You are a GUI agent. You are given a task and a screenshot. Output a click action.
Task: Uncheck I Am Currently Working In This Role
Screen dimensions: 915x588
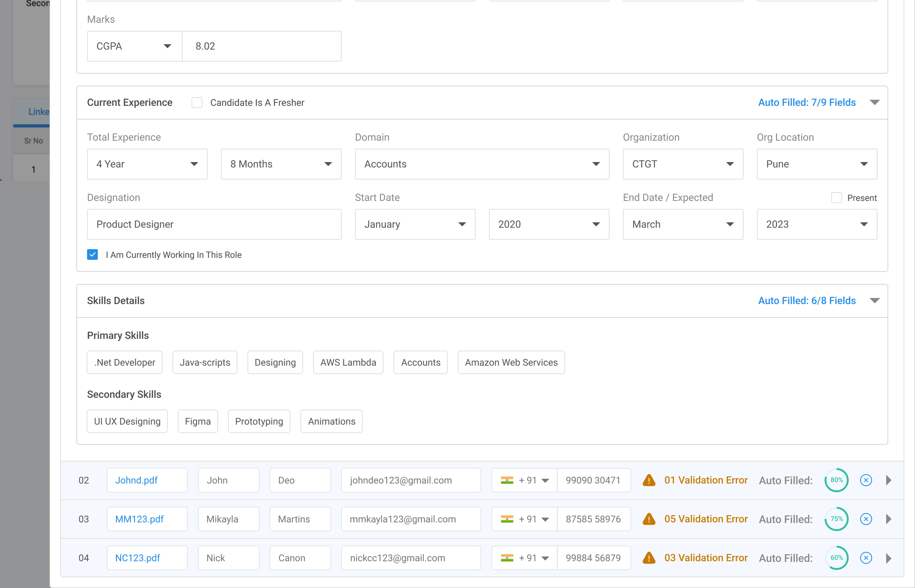click(x=93, y=255)
